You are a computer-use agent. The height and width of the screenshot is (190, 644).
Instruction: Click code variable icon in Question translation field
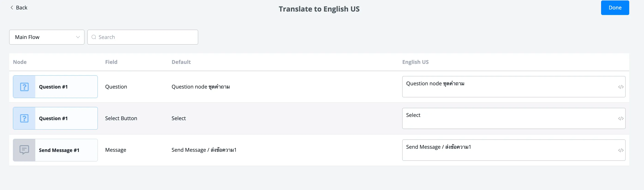pos(621,87)
